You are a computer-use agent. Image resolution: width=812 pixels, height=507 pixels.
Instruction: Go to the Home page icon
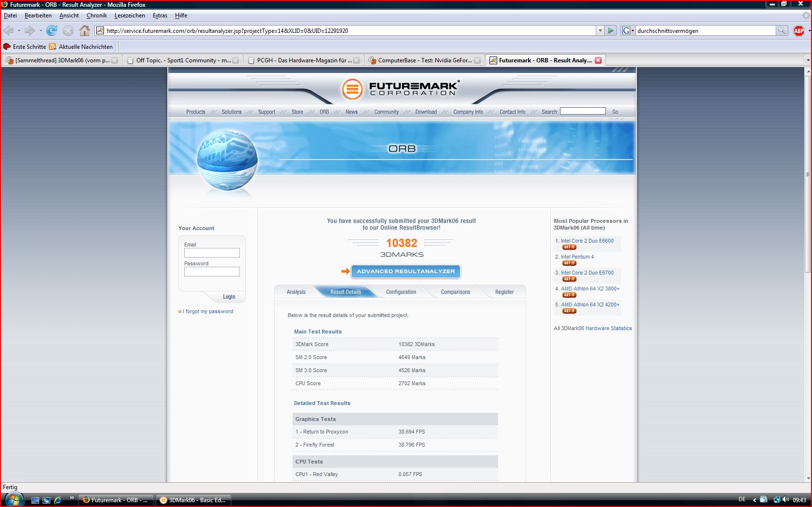(x=85, y=30)
